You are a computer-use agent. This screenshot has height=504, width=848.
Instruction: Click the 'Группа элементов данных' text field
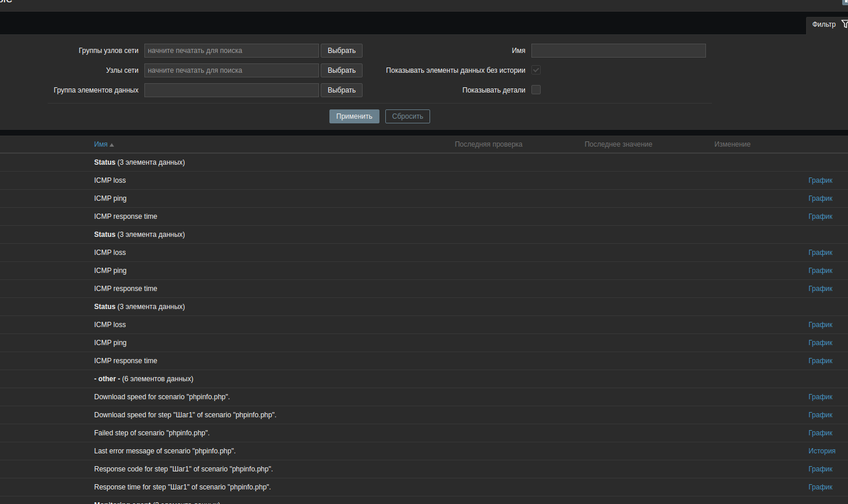231,90
